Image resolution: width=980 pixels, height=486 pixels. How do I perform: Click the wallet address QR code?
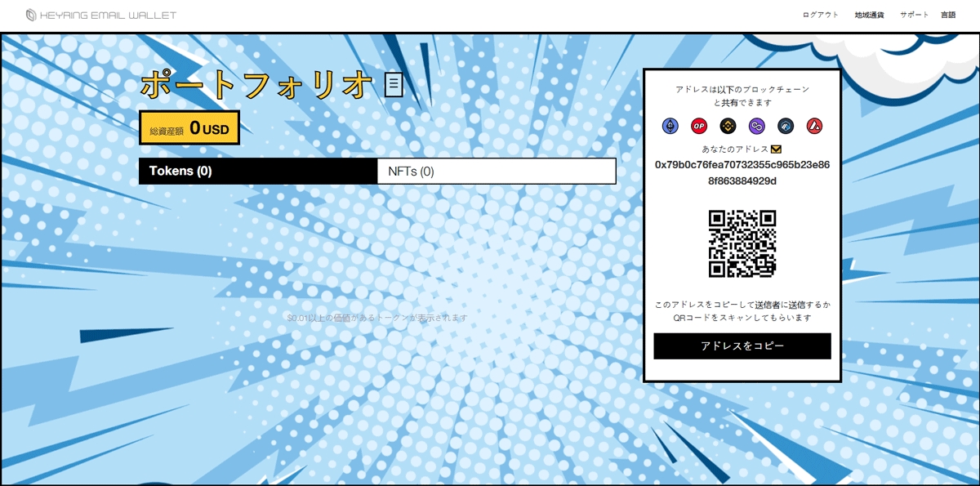coord(742,243)
